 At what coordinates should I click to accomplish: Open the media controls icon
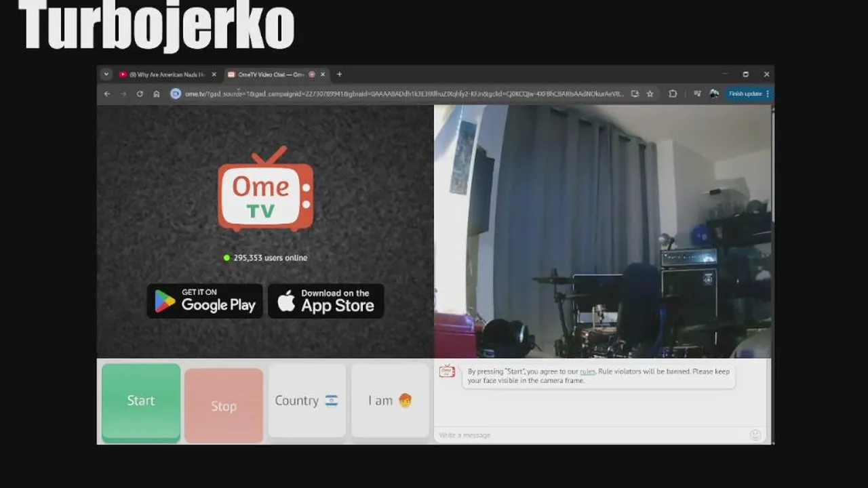point(697,94)
